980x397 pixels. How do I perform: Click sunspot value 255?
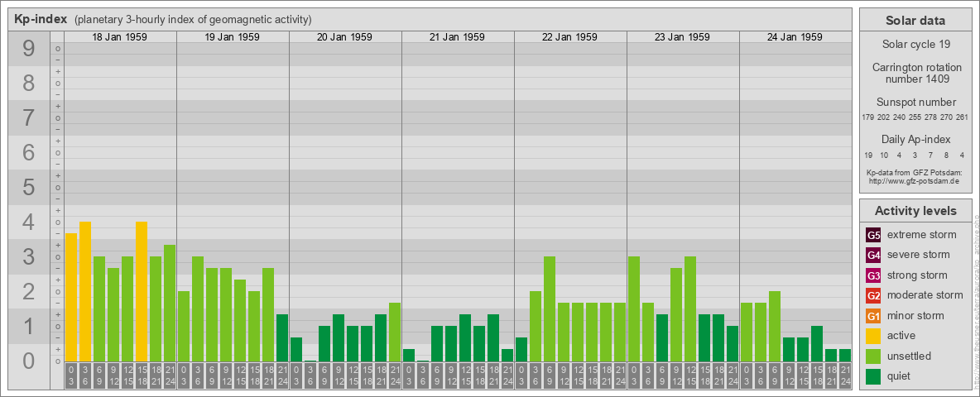click(915, 117)
